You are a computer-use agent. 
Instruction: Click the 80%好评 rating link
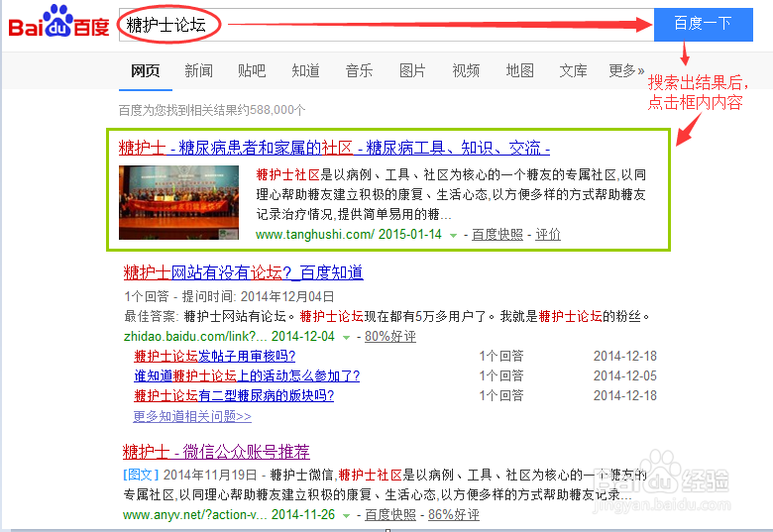click(390, 337)
